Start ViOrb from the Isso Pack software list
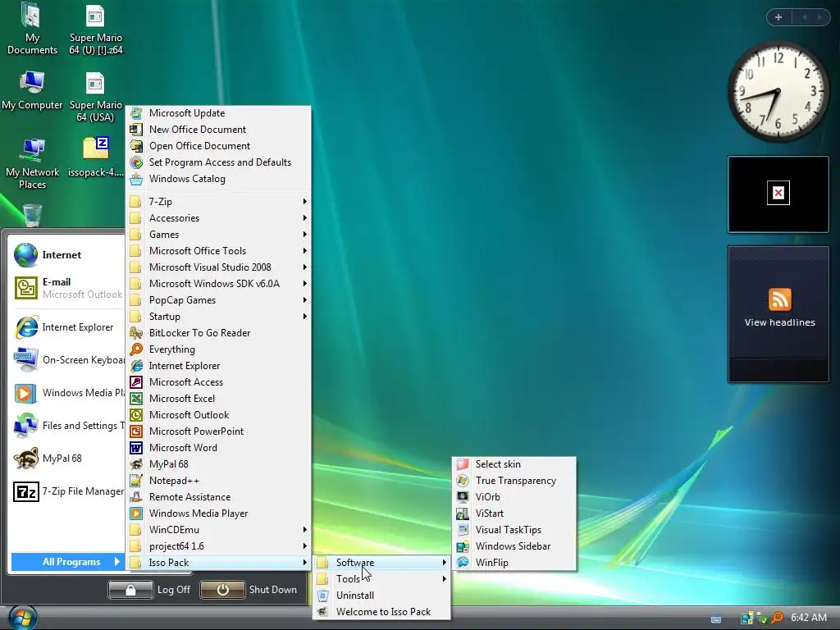The width and height of the screenshot is (840, 630). pos(514,496)
